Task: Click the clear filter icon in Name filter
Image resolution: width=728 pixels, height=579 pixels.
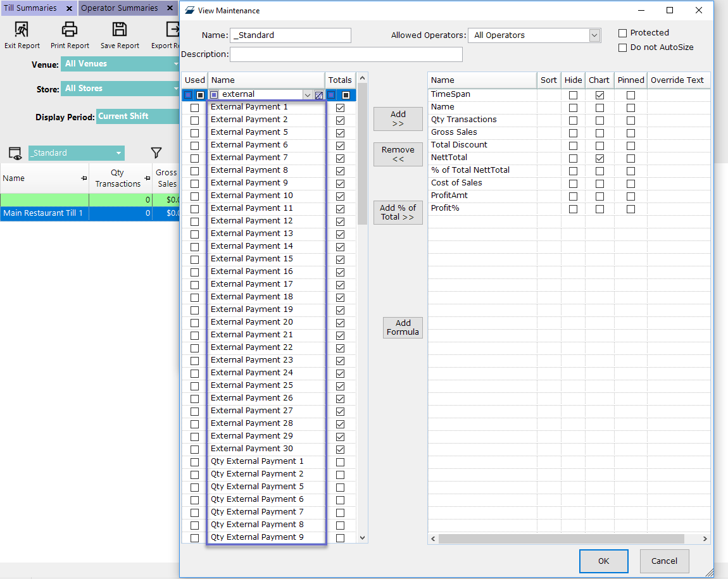Action: click(319, 95)
